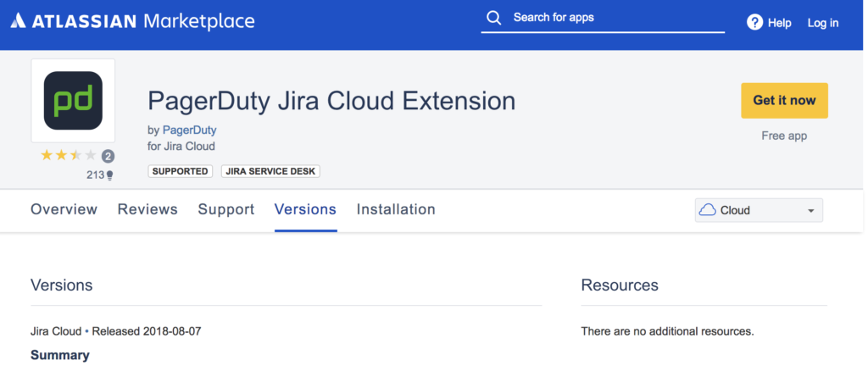The height and width of the screenshot is (366, 868).
Task: Click the 'for Jira Cloud' text
Action: coord(181,147)
